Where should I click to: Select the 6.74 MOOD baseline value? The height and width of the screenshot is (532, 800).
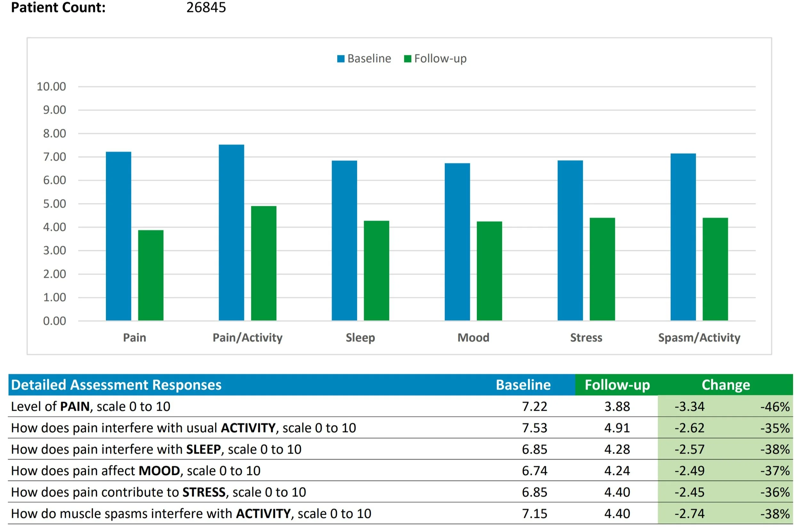534,471
